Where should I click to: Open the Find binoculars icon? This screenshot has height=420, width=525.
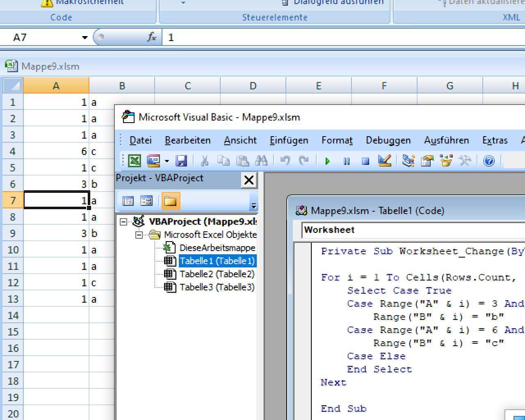pyautogui.click(x=261, y=161)
